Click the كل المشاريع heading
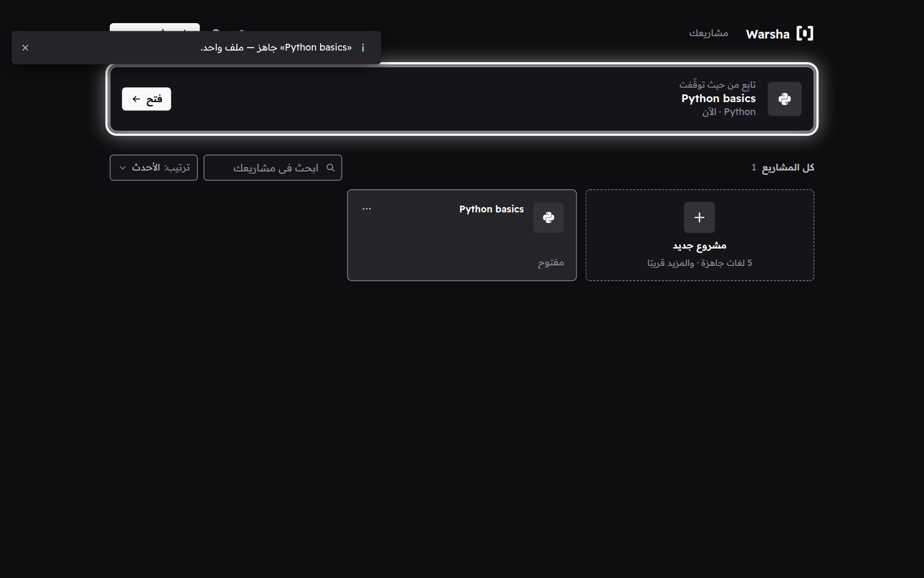Image resolution: width=924 pixels, height=578 pixels. click(788, 167)
